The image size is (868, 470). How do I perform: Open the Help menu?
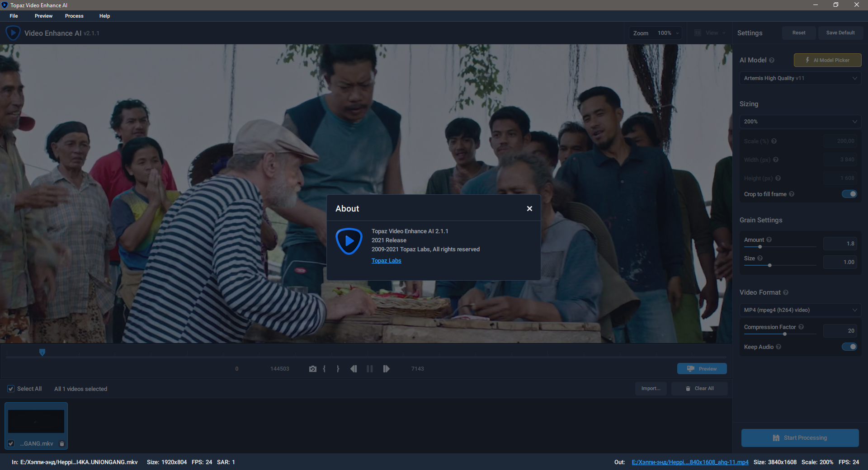(x=104, y=16)
